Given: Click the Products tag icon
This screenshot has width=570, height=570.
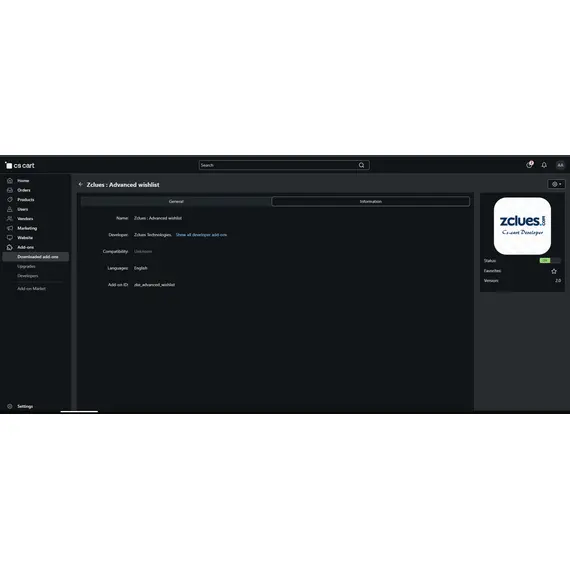Looking at the screenshot, I should 10,200.
